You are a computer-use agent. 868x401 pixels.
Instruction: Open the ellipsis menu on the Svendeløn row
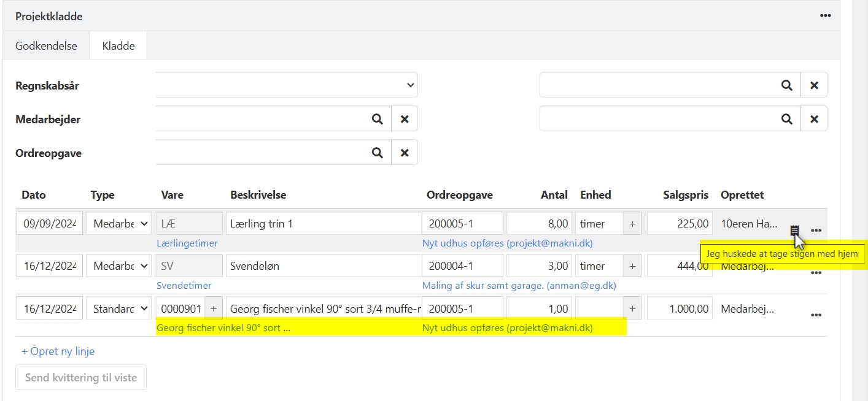pos(816,272)
